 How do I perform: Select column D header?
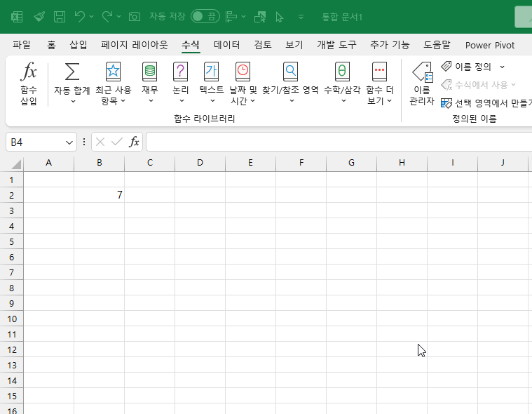pyautogui.click(x=200, y=163)
